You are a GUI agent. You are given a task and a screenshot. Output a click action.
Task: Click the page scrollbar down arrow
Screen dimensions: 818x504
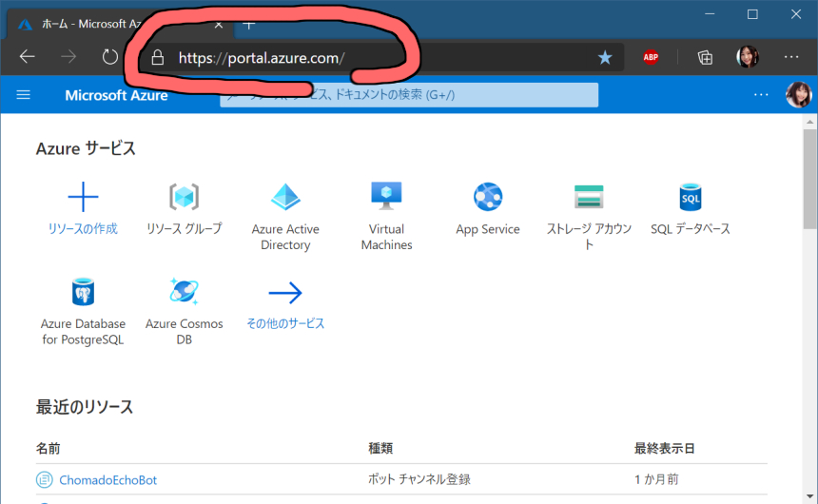pyautogui.click(x=809, y=496)
